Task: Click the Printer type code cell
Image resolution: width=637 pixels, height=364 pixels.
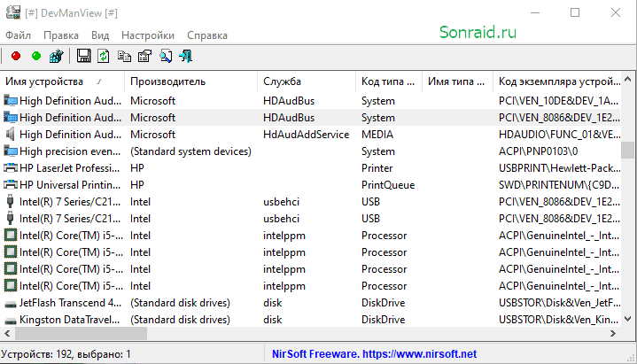Action: (377, 168)
